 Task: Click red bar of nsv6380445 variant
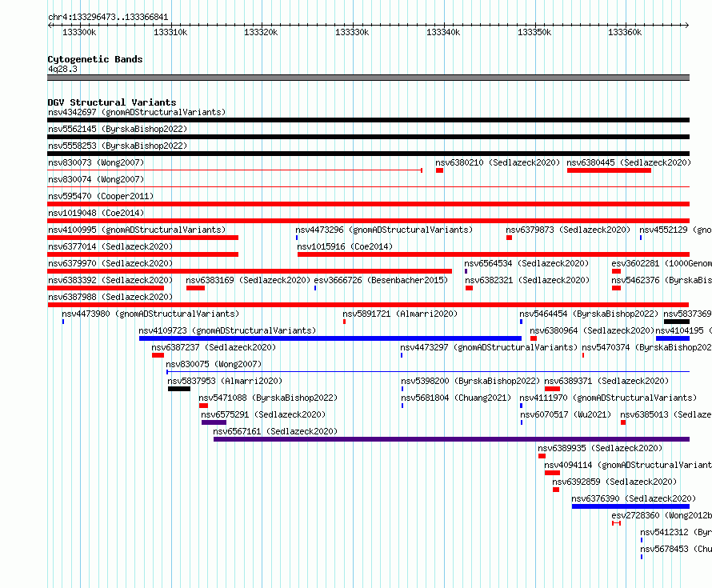[609, 170]
